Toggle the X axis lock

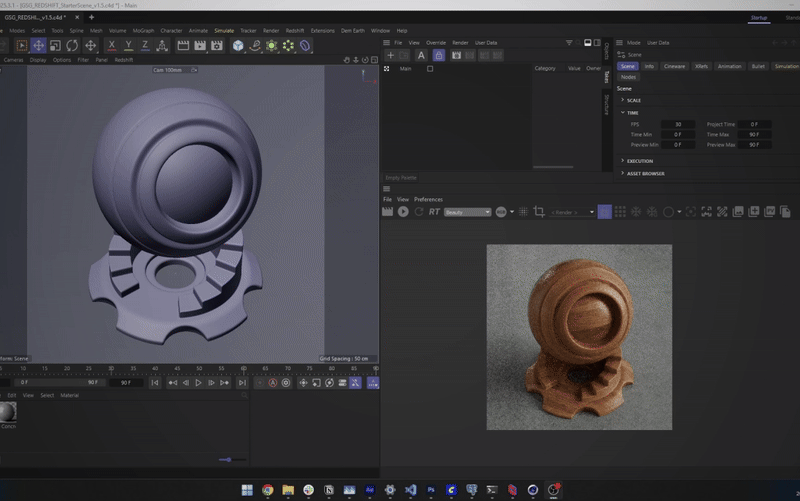coord(111,45)
